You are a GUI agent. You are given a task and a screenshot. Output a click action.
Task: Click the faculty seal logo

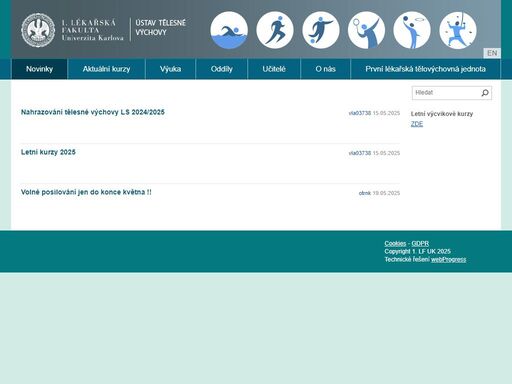38,30
